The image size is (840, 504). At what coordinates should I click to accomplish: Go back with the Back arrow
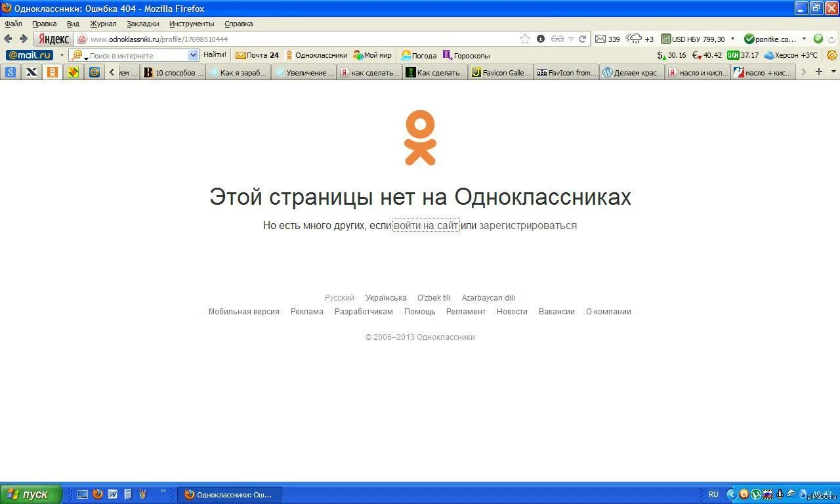pos(8,39)
